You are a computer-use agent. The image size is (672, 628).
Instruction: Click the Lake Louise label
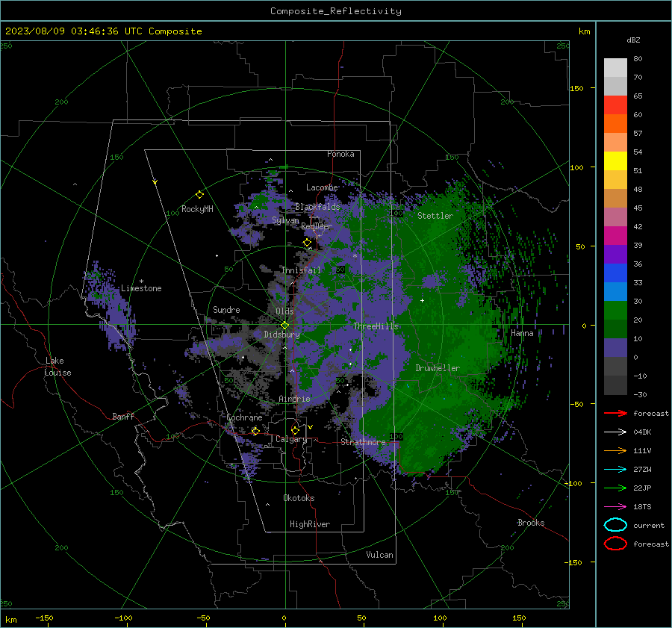tap(57, 367)
